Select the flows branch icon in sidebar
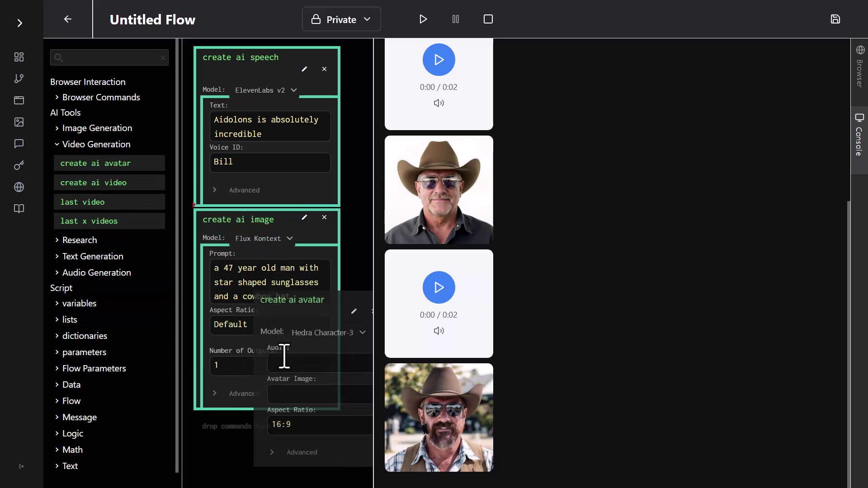 tap(19, 79)
